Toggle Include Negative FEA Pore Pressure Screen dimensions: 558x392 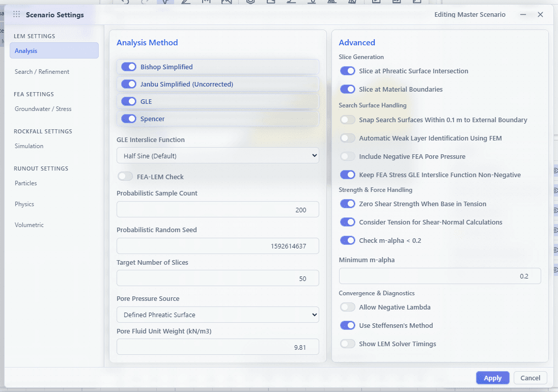[347, 156]
